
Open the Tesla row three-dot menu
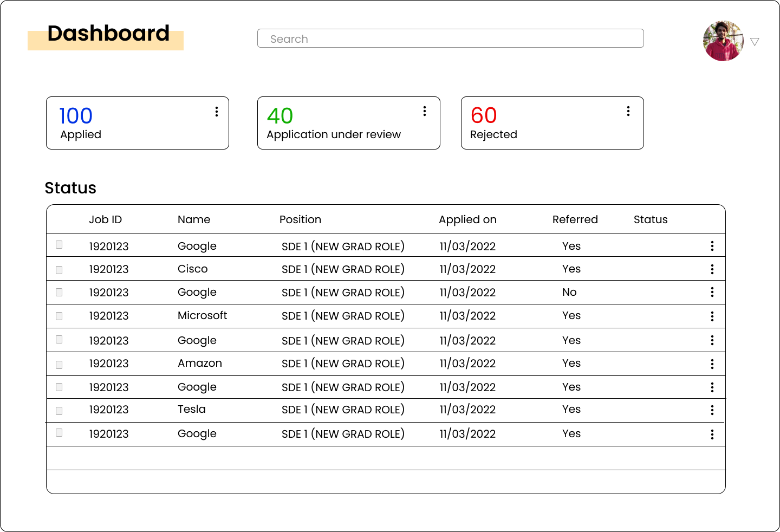712,410
